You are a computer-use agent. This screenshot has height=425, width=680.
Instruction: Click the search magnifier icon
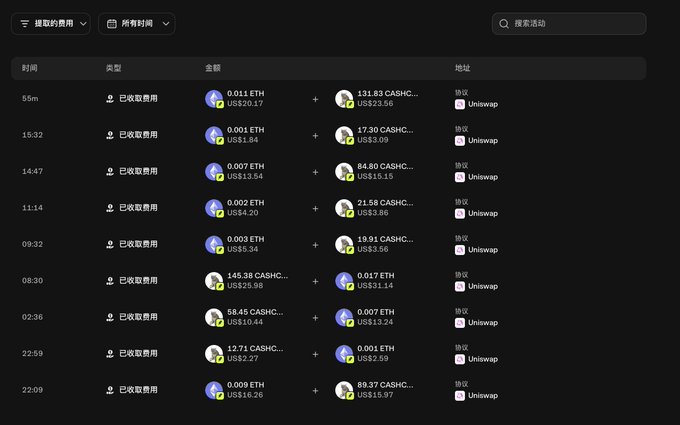[x=503, y=23]
